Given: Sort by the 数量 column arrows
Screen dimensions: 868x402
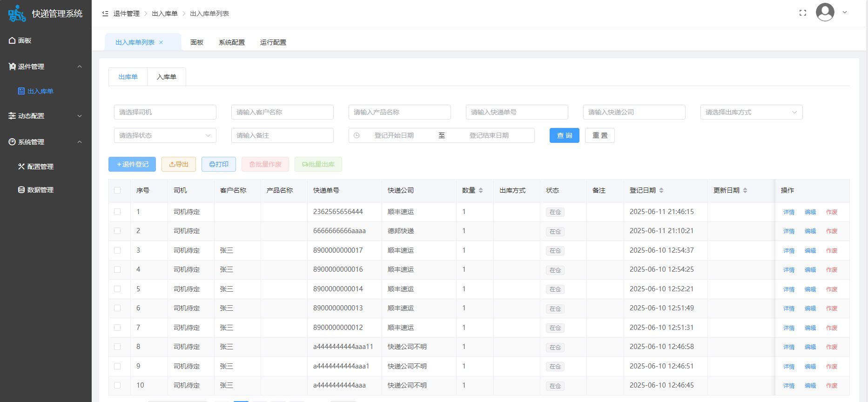Looking at the screenshot, I should click(481, 190).
